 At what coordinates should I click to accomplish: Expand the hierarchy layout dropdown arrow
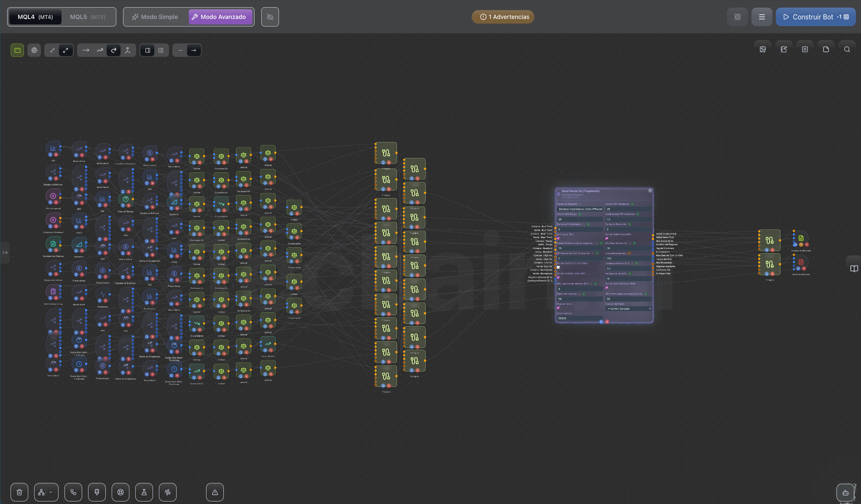click(51, 492)
